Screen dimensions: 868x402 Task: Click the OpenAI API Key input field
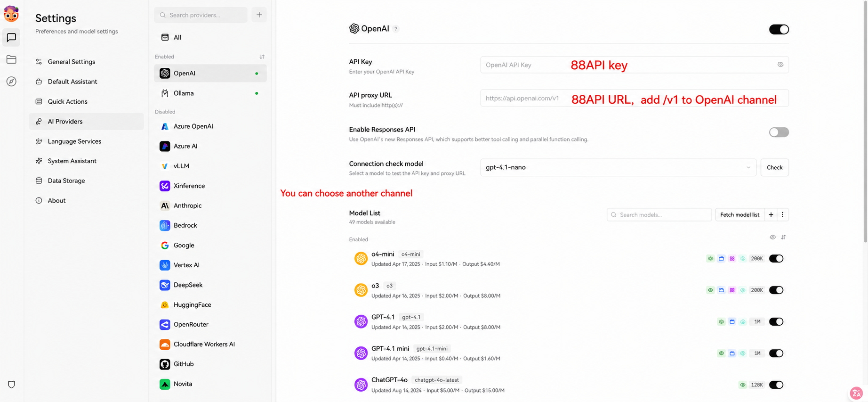635,65
